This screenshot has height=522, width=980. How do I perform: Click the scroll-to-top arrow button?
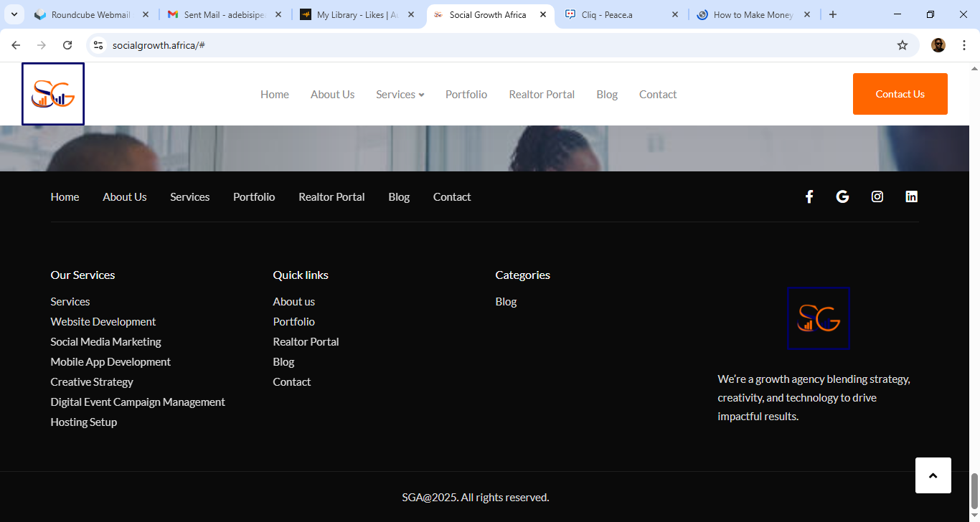933,475
